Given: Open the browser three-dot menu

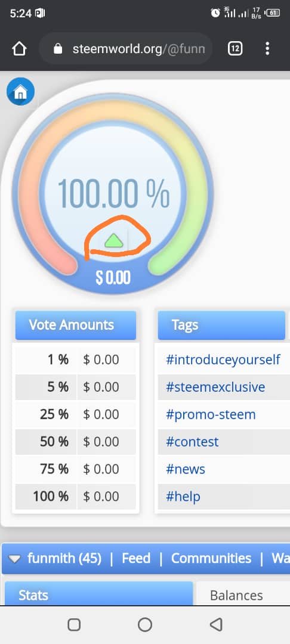Looking at the screenshot, I should [267, 49].
